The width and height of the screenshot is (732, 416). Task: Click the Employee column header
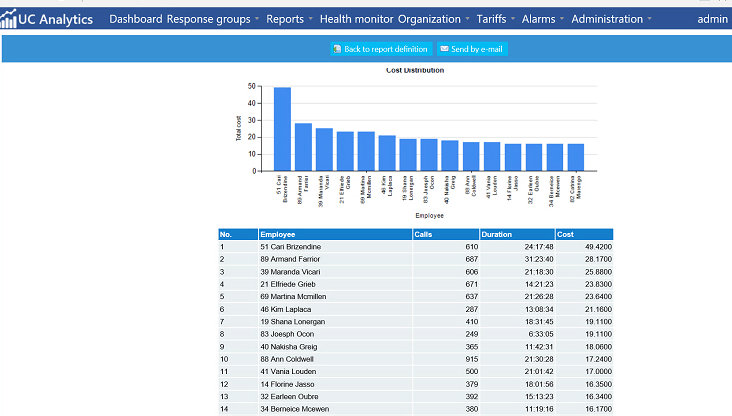[x=335, y=234]
